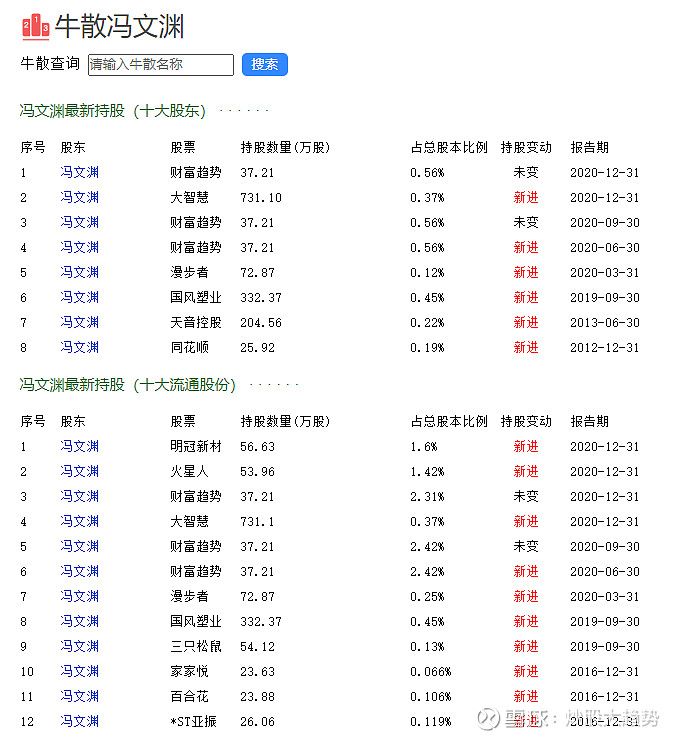Click the 牛散冯文渊 page title

(120, 26)
